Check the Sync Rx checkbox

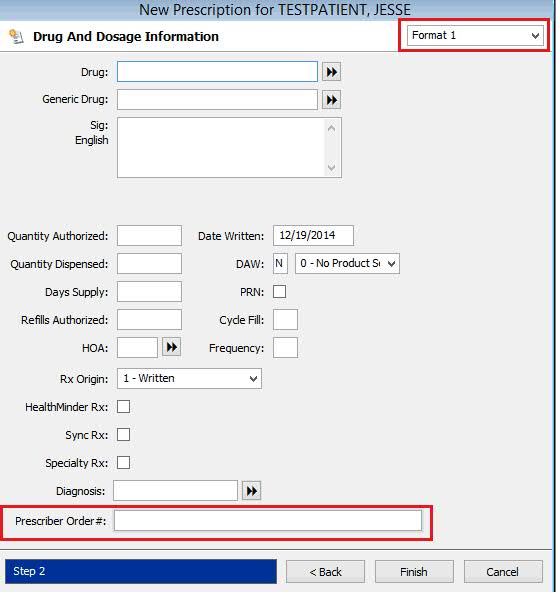point(123,435)
